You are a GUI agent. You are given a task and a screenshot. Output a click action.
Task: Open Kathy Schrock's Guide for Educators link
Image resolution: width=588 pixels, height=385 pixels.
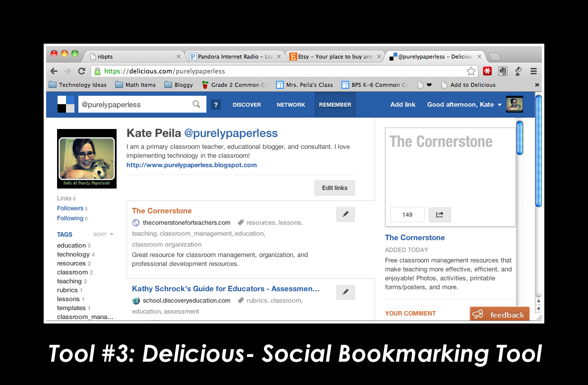(x=226, y=289)
